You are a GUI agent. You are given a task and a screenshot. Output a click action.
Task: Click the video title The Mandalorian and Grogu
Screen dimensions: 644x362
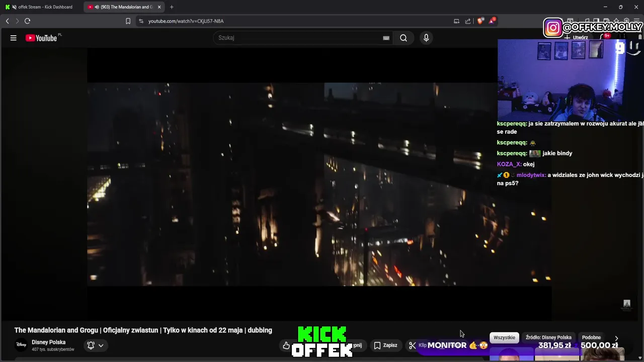pyautogui.click(x=143, y=330)
